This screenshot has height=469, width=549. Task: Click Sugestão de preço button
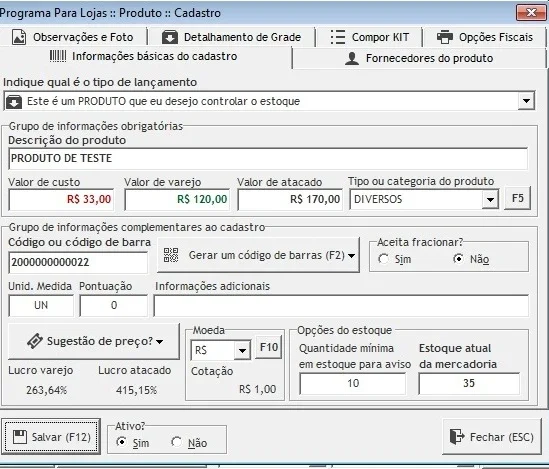(x=94, y=341)
